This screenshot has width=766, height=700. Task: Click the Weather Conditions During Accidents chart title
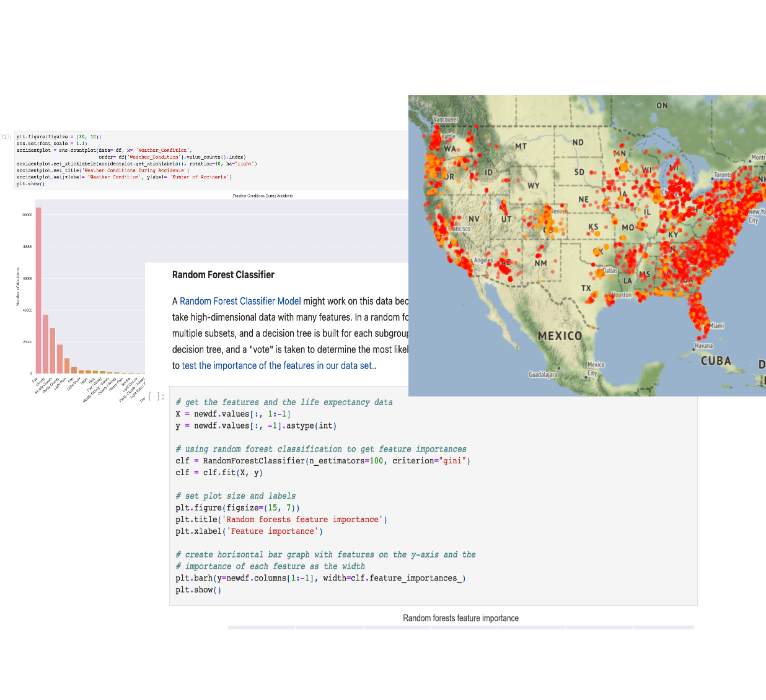click(262, 196)
